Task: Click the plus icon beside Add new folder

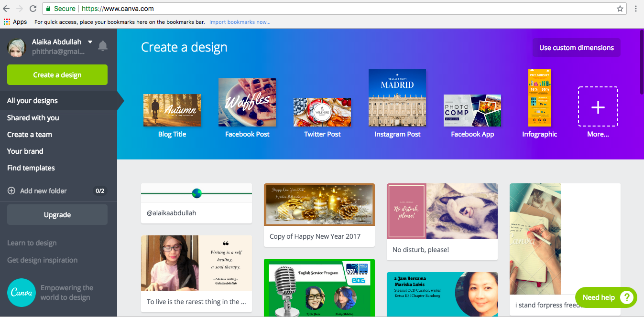Action: pyautogui.click(x=11, y=191)
